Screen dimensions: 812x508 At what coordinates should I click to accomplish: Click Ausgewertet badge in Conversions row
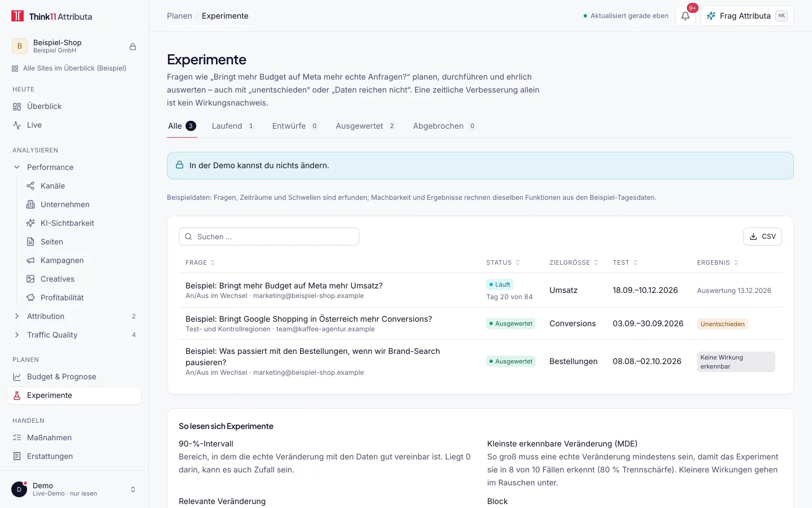(x=511, y=323)
